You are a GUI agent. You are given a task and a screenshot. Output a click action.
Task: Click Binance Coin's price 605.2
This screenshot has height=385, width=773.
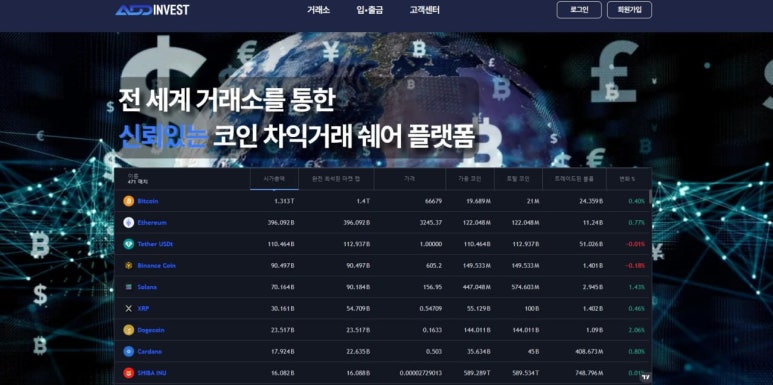(x=434, y=266)
